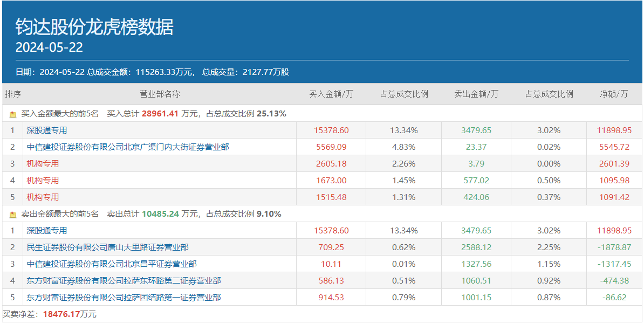Select the -1878.87 net amount cell
The image size is (644, 324).
614,247
